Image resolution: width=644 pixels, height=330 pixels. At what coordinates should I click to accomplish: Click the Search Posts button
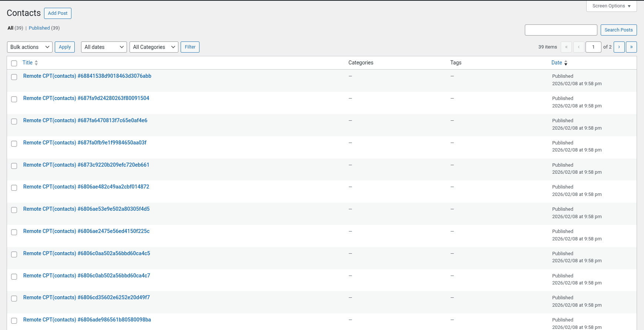[618, 30]
